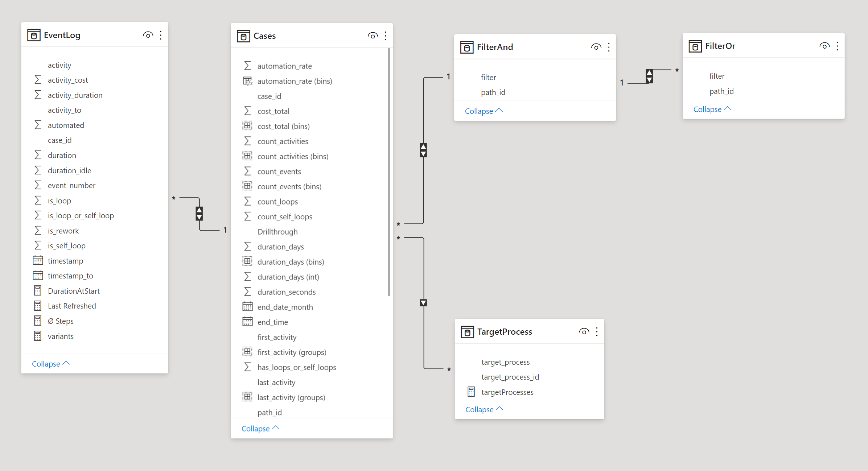Click the sigma icon beside activity_duration
Viewport: 868px width, 471px height.
[x=38, y=95]
